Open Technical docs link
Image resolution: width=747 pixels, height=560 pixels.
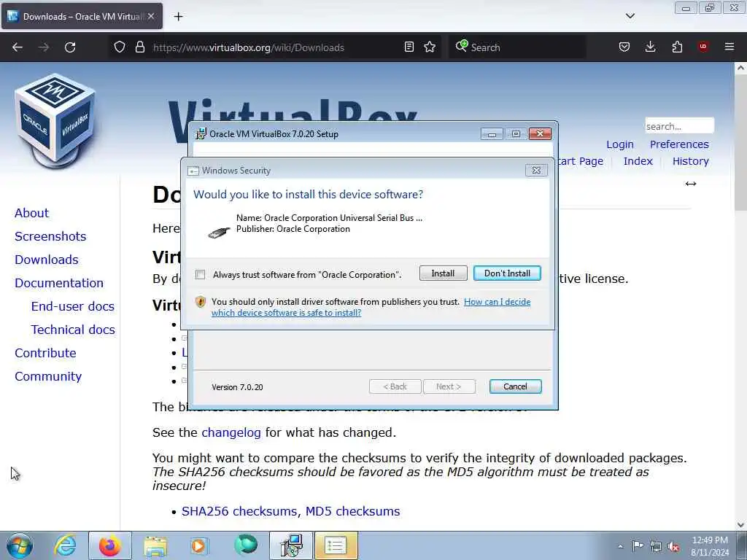(x=73, y=330)
